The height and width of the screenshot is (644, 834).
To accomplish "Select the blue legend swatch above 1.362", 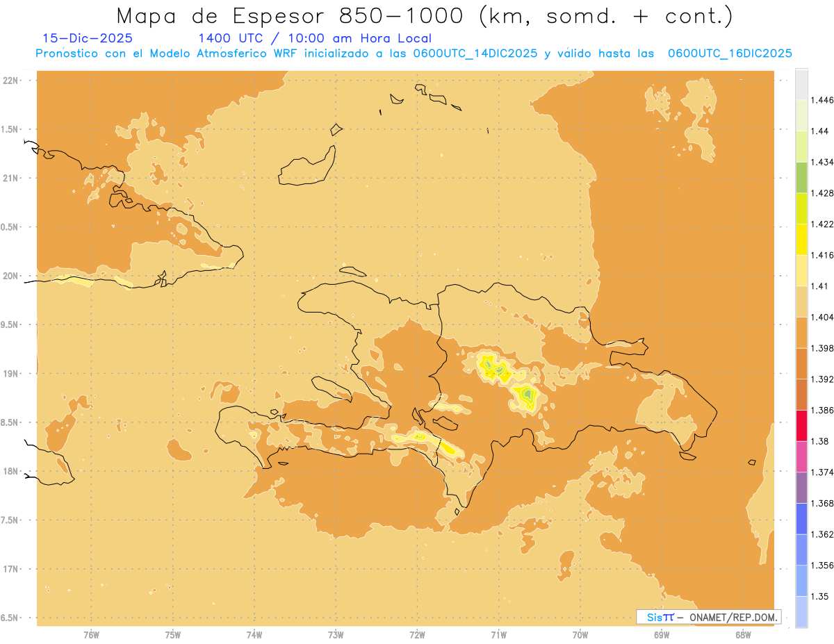I will point(801,518).
